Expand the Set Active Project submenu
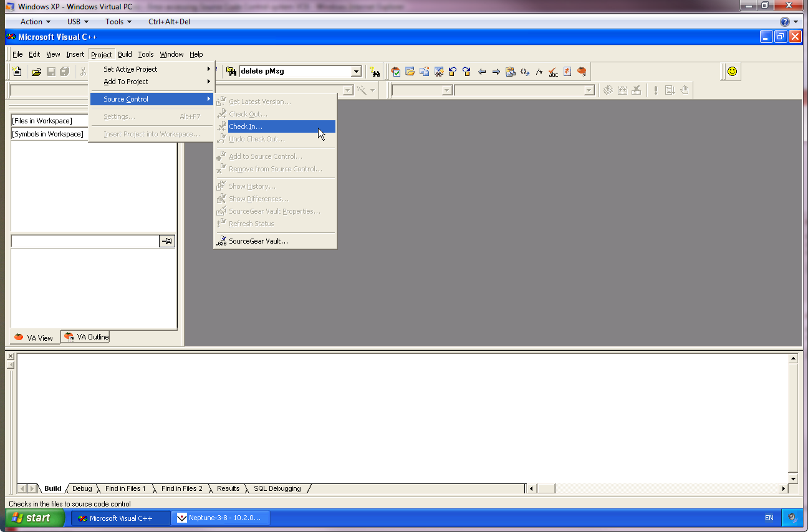The image size is (808, 532). pyautogui.click(x=151, y=69)
